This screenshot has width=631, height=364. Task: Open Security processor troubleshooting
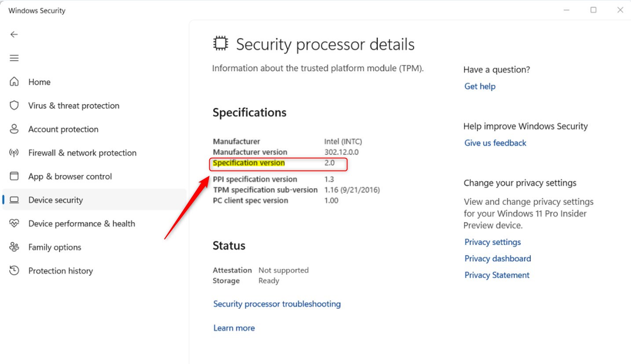click(277, 304)
